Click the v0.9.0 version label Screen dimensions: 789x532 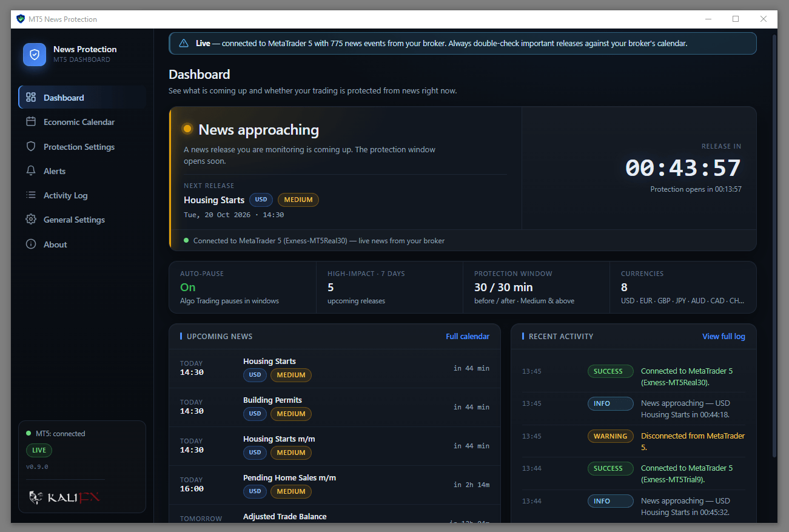[37, 467]
